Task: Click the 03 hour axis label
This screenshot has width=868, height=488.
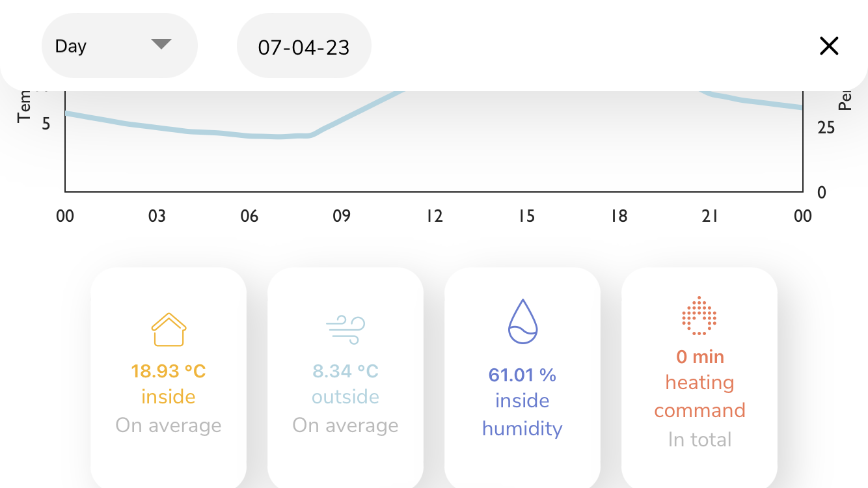Action: click(x=157, y=216)
